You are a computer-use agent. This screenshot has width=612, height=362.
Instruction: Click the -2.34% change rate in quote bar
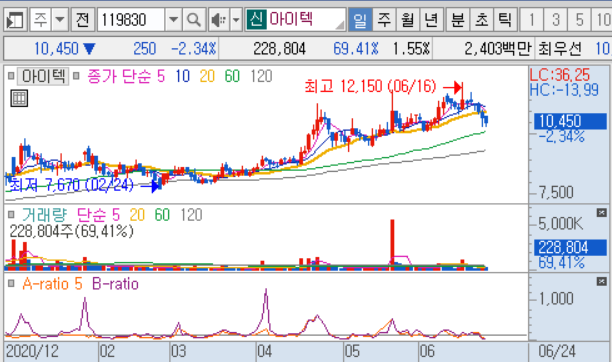pyautogui.click(x=194, y=49)
